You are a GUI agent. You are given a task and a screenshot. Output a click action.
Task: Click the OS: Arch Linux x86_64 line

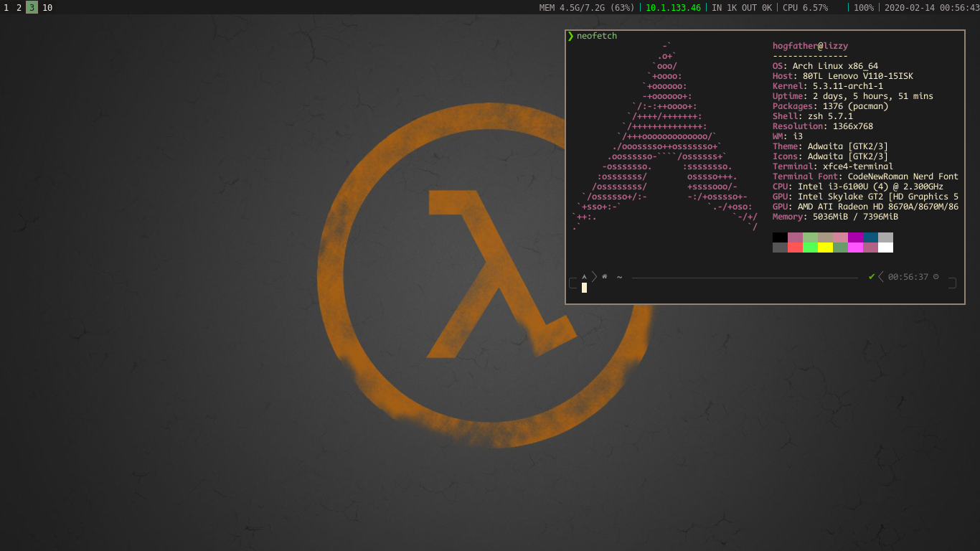tap(825, 66)
